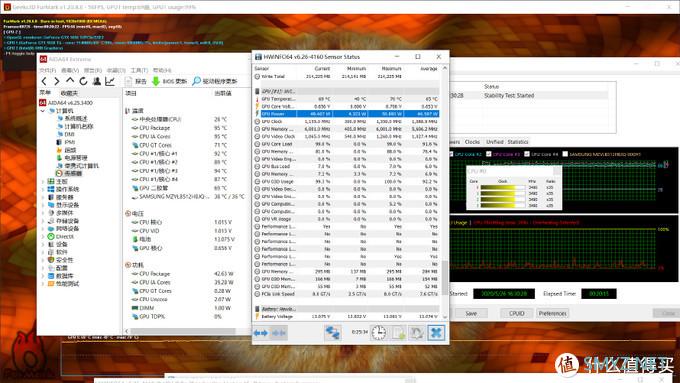The width and height of the screenshot is (680, 383).
Task: Uncheck the CPU Core #3 graph checkbox
Action: [x=489, y=154]
